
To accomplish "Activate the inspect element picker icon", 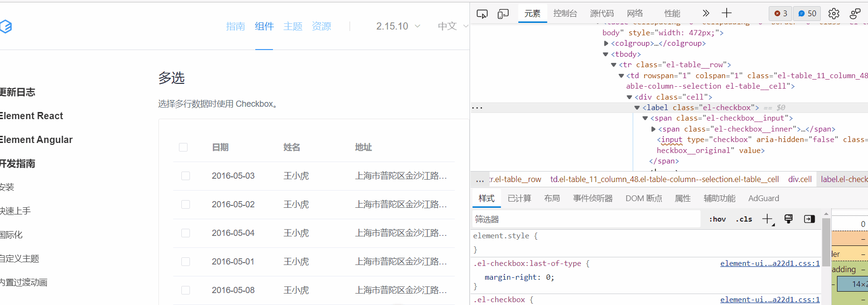I will (482, 14).
